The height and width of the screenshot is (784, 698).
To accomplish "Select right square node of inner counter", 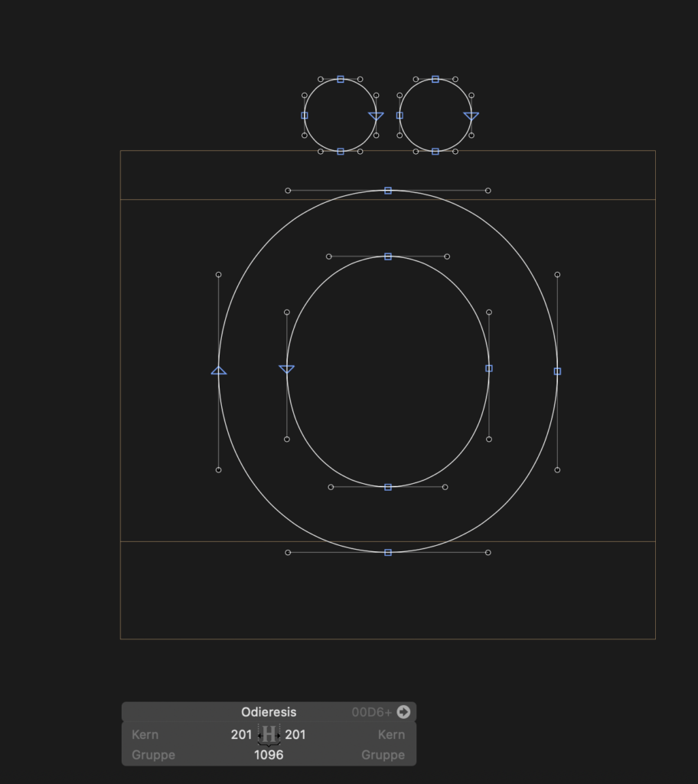I will (489, 368).
